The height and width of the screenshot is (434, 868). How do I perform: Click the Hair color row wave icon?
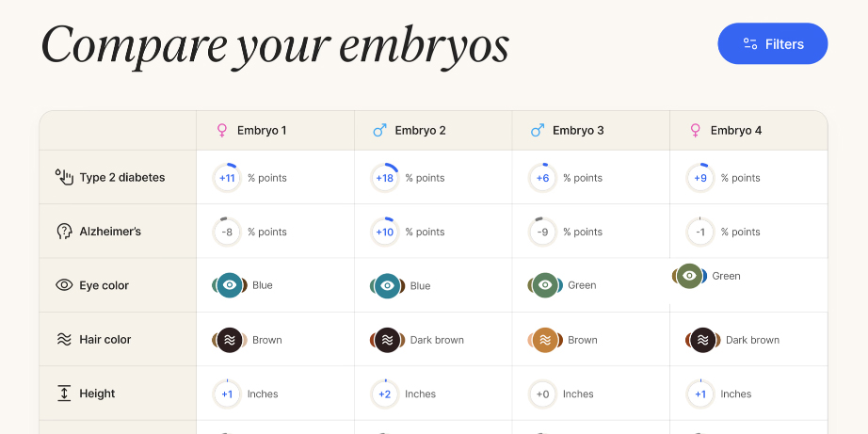tap(64, 339)
